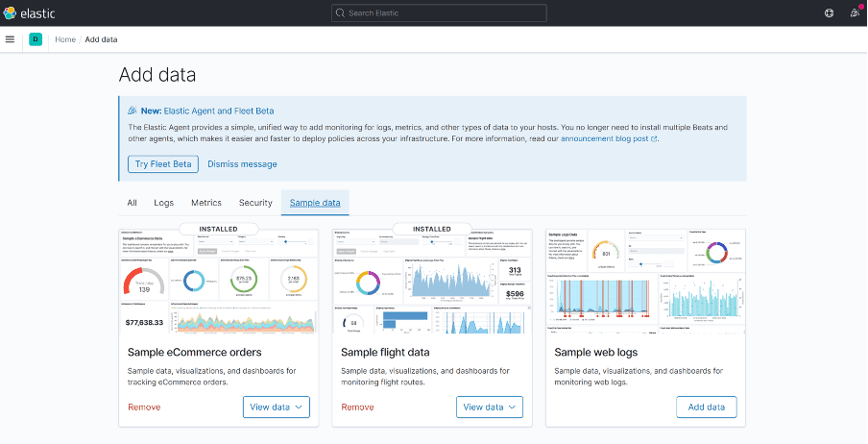This screenshot has width=868, height=444.
Task: Remove Sample flight data
Action: [x=357, y=407]
